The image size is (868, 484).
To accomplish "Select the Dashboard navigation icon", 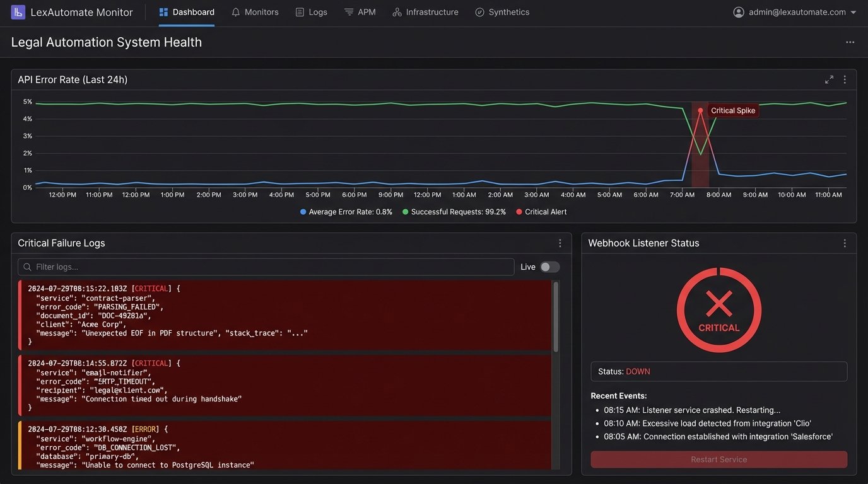I will 163,11.
